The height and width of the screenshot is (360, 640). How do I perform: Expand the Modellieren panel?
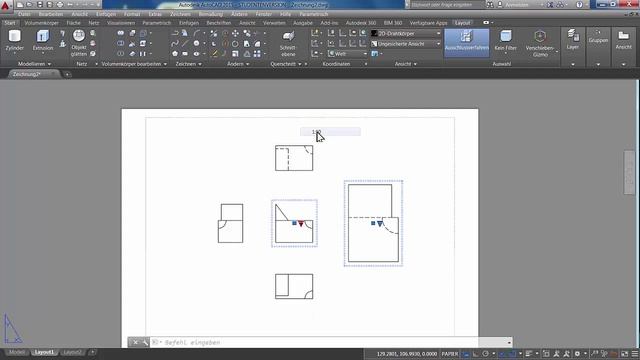[34, 64]
